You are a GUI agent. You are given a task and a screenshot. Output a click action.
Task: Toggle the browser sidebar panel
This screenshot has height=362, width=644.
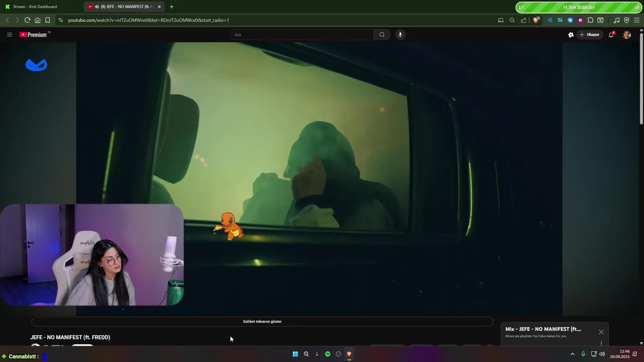[x=600, y=20]
